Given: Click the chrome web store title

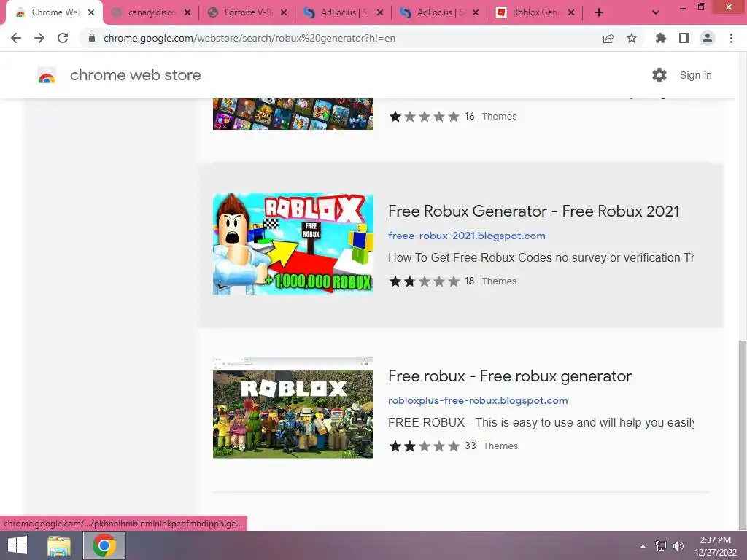Looking at the screenshot, I should click(135, 75).
